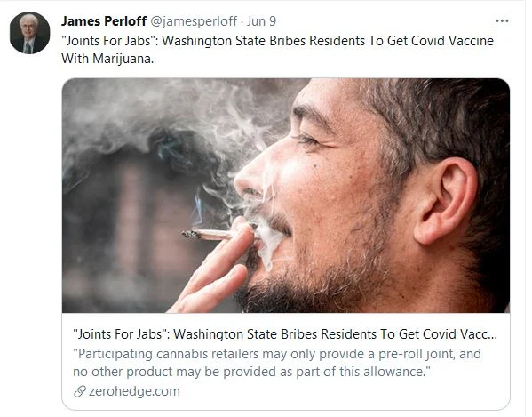
Task: Open the Jun 9 timestamp link
Action: [x=261, y=21]
